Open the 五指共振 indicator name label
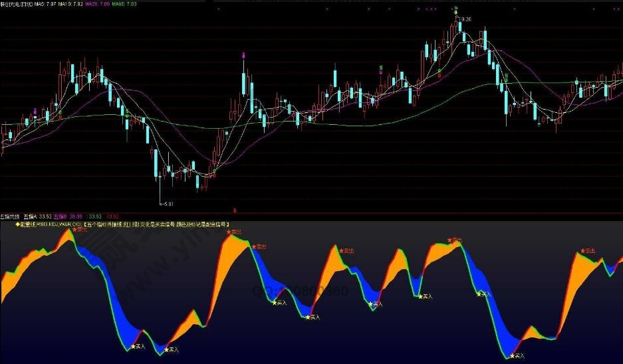 click(x=9, y=217)
